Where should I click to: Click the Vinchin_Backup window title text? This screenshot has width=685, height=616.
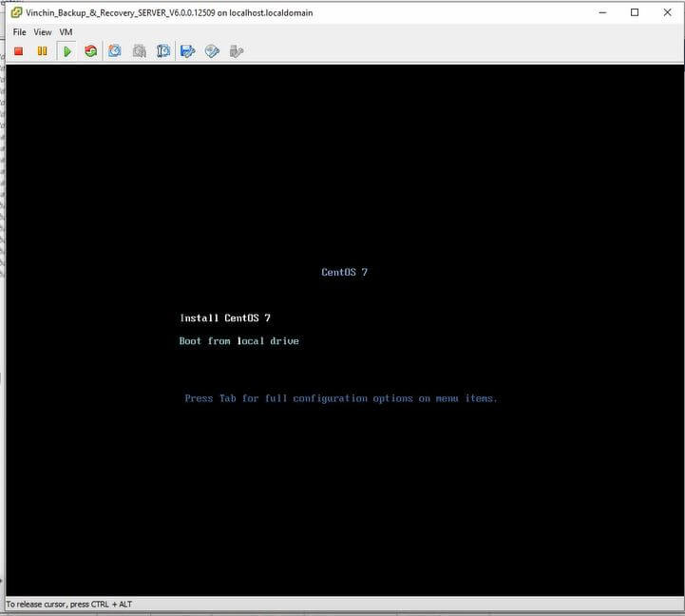click(x=169, y=12)
